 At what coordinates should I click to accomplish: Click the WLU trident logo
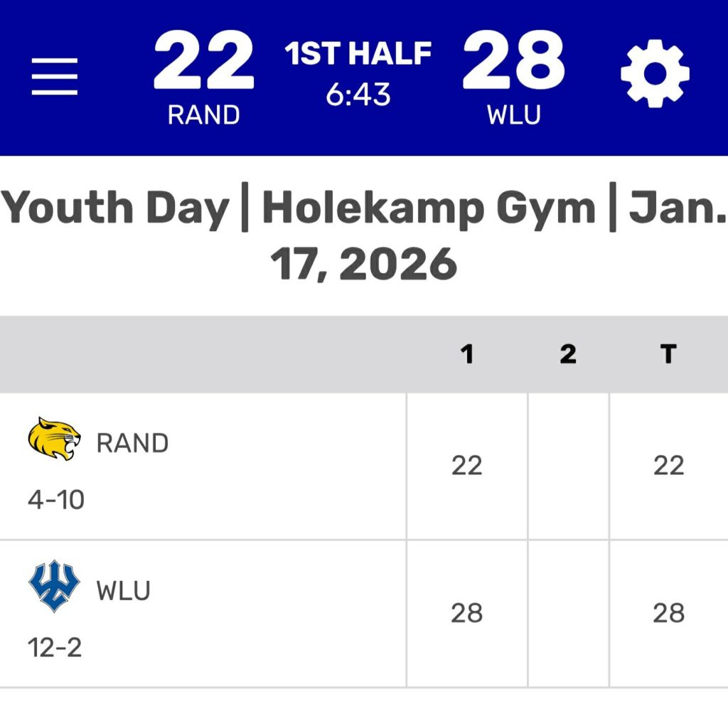pyautogui.click(x=54, y=587)
